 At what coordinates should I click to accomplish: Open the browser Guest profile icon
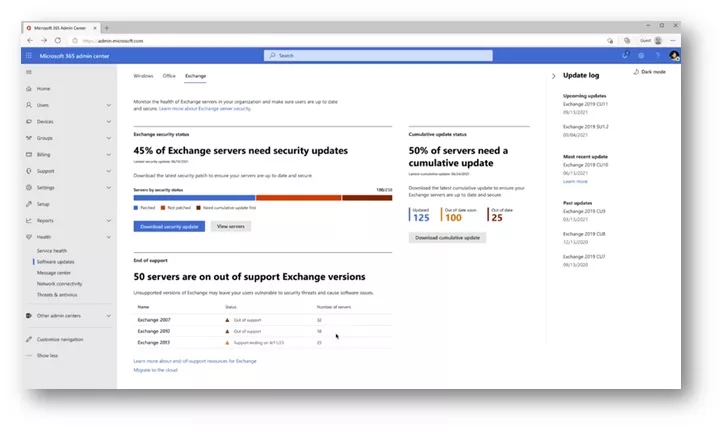[658, 41]
